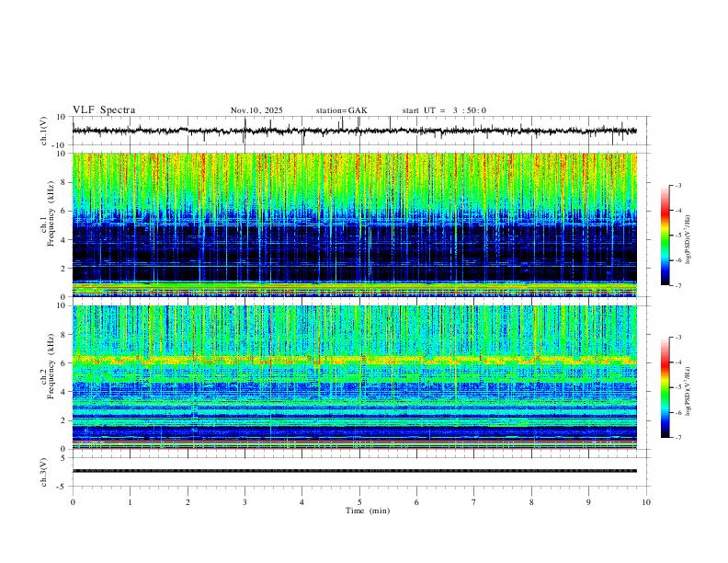Screen dimensions: 728x563
Task: Click the "ch.3(V)" axis label
Action: tap(44, 472)
